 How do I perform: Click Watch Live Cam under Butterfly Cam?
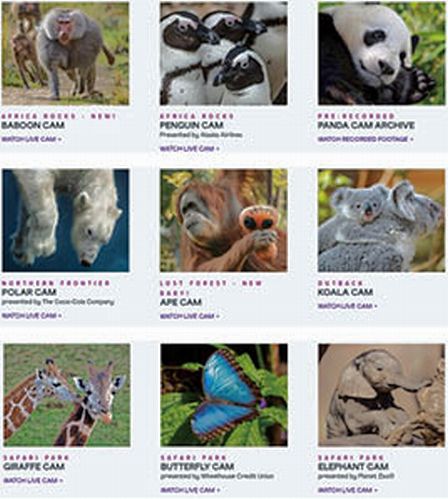190,490
